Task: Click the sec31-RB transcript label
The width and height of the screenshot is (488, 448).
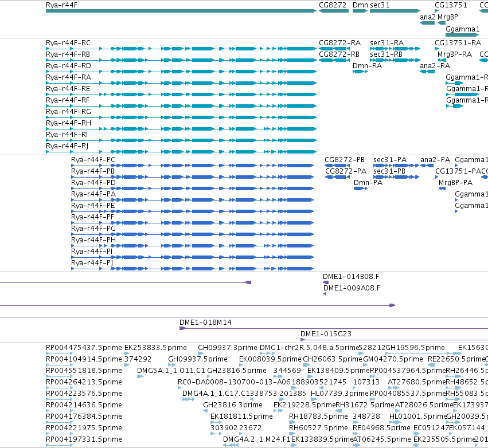Action: pos(387,54)
